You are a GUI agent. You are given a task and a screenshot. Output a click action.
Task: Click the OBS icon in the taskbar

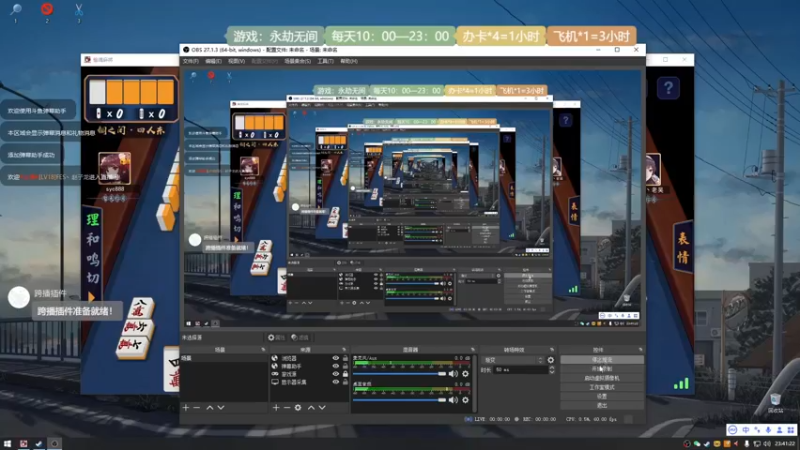[x=55, y=444]
